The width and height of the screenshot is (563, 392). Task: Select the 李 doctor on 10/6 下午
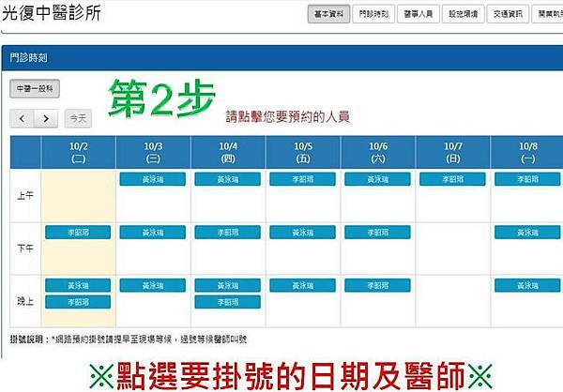(x=377, y=233)
